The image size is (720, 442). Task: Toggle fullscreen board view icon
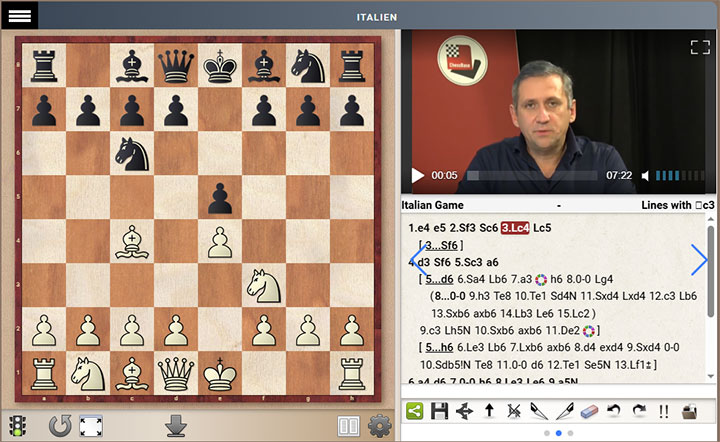pyautogui.click(x=91, y=426)
